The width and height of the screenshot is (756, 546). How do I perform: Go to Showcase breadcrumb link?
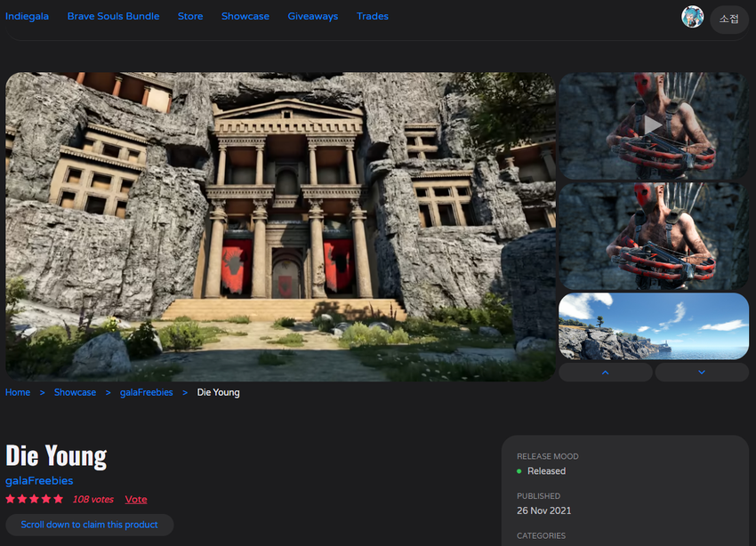pos(76,393)
